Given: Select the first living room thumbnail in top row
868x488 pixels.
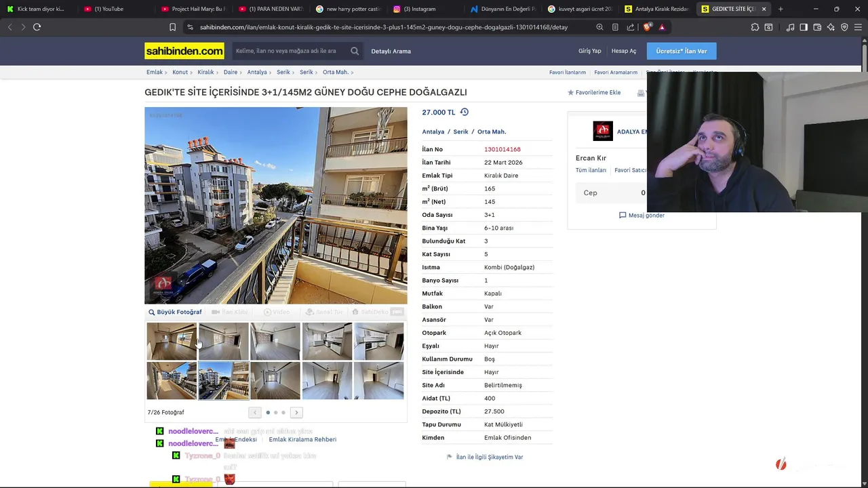Looking at the screenshot, I should point(172,341).
